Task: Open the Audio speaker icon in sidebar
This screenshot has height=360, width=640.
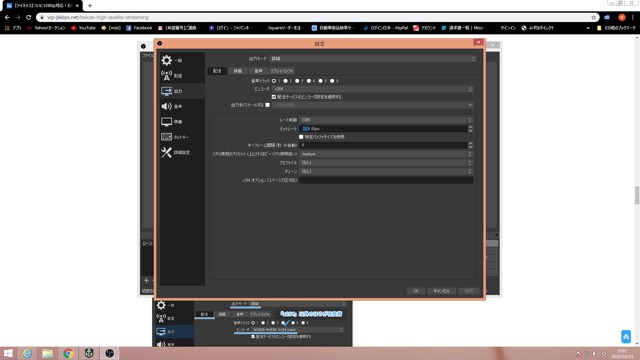Action: tap(166, 106)
